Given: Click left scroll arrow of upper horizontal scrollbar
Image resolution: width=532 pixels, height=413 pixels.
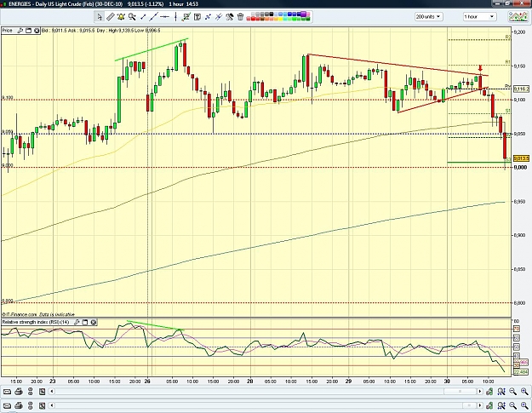Looking at the screenshot, I should [x=52, y=391].
